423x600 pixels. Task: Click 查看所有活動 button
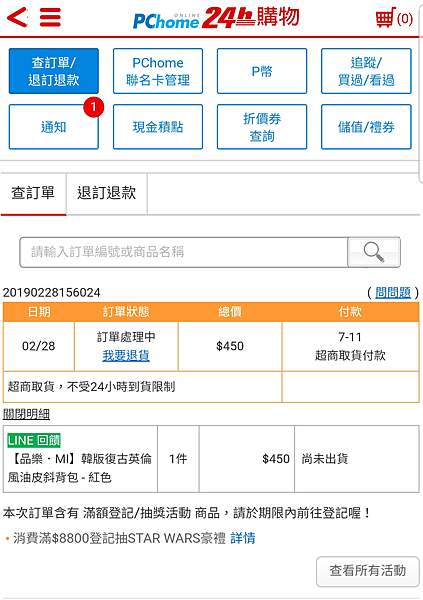click(x=367, y=571)
